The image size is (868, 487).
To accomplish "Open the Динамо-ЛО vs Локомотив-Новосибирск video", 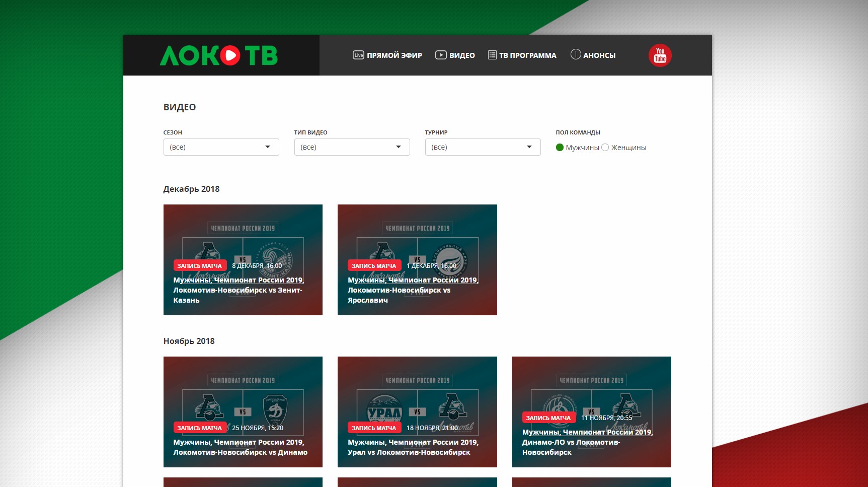I will tap(592, 412).
